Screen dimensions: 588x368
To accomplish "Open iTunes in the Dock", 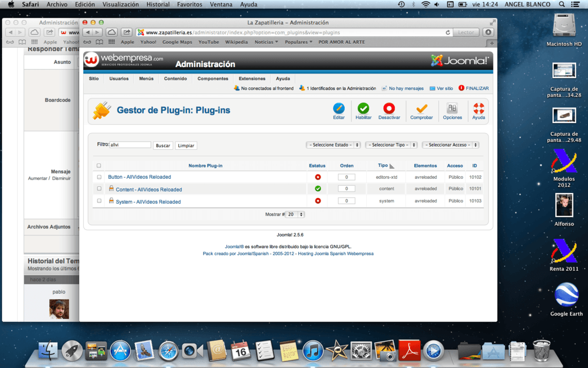I will pos(312,351).
